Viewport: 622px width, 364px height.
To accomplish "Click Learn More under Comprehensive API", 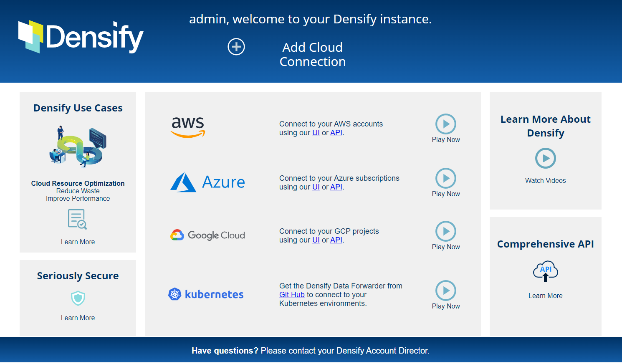I will coord(545,296).
